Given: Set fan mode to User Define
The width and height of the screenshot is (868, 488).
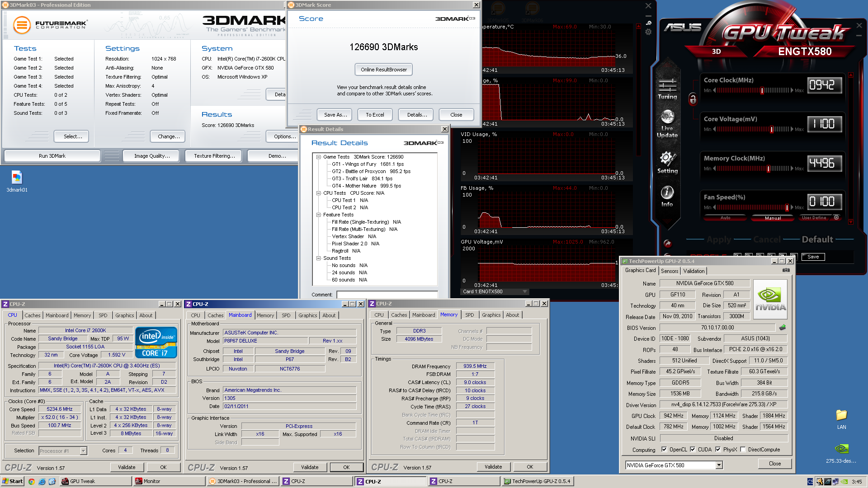Looking at the screenshot, I should coord(814,218).
